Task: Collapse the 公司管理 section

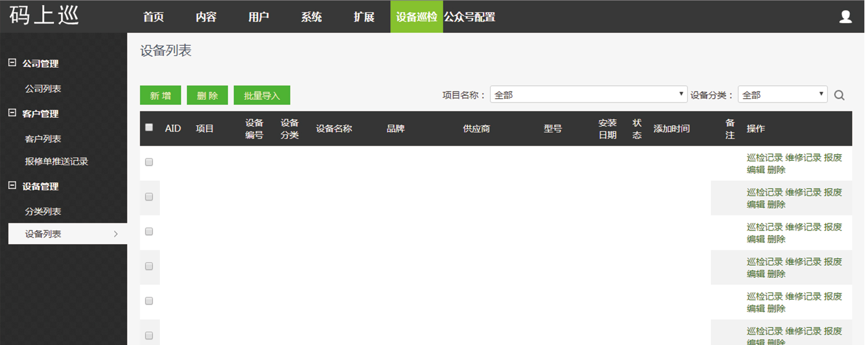Action: 13,63
